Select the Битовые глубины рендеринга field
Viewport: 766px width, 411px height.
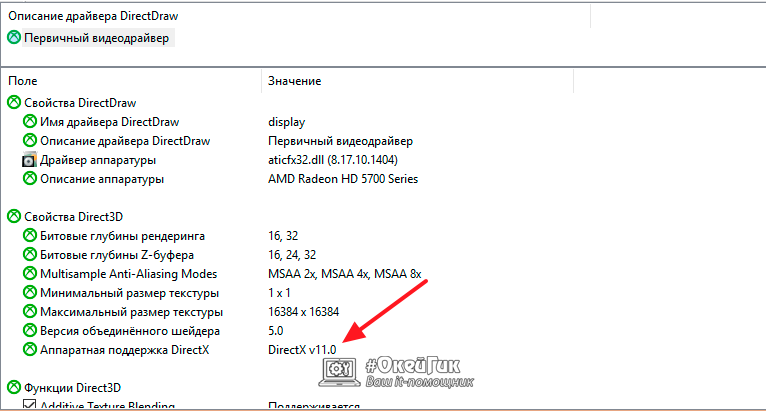coord(122,236)
